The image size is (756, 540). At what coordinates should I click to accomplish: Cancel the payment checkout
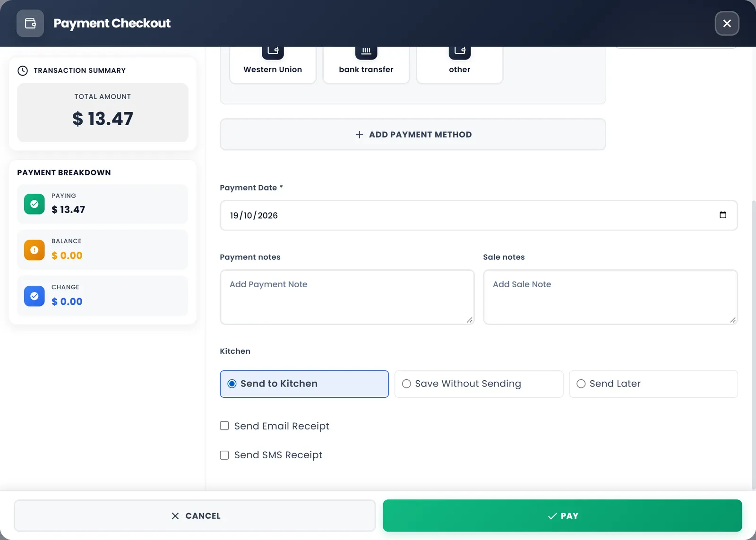[195, 516]
